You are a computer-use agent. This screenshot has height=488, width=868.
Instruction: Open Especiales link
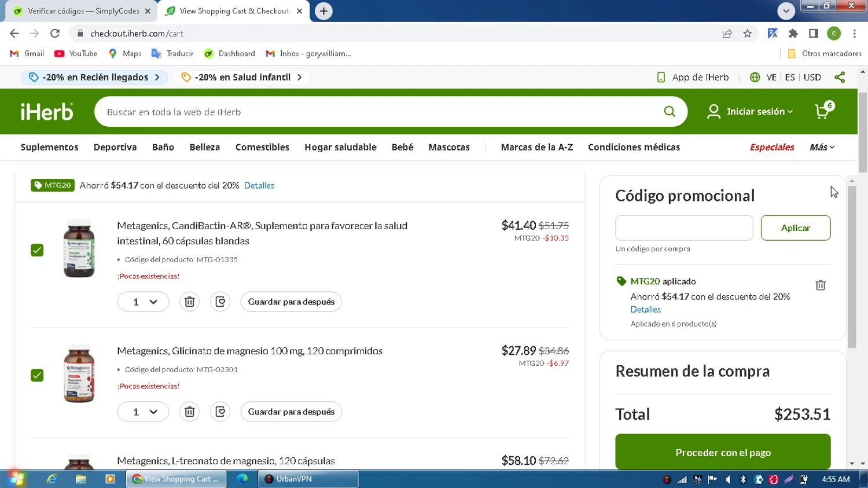[772, 147]
